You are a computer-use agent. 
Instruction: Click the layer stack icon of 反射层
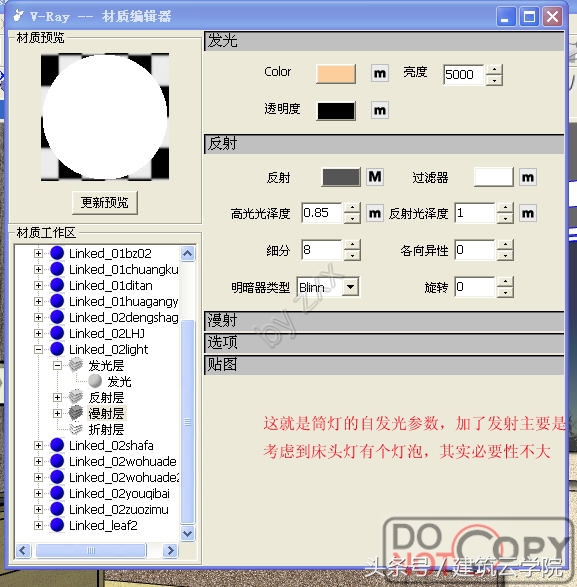(x=76, y=397)
